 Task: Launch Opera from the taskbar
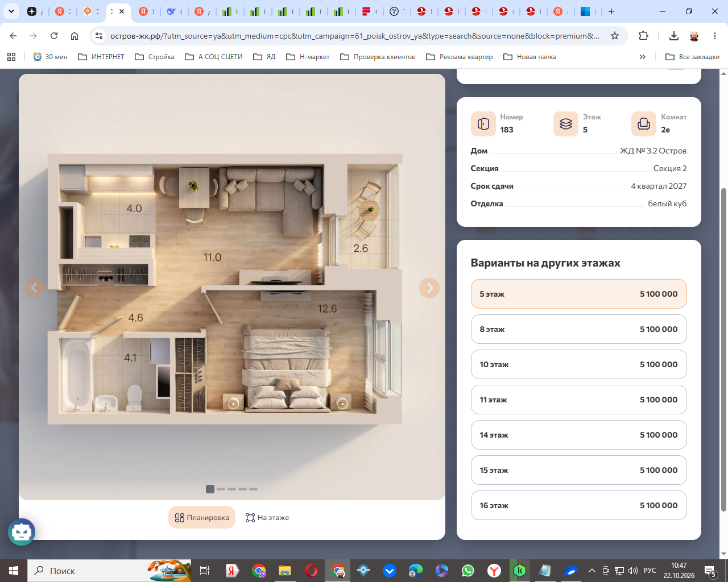[x=311, y=571]
